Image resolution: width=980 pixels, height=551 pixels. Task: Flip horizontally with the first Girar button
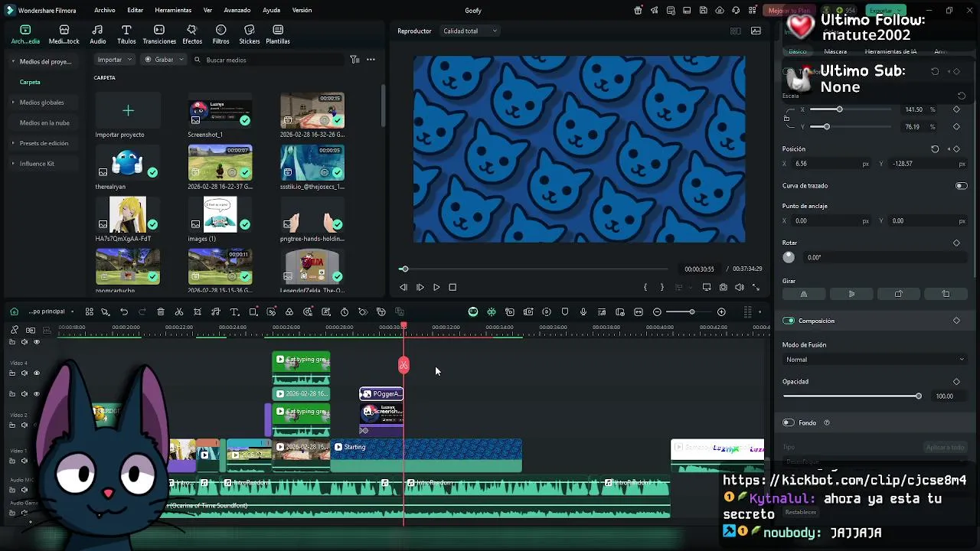pos(804,294)
